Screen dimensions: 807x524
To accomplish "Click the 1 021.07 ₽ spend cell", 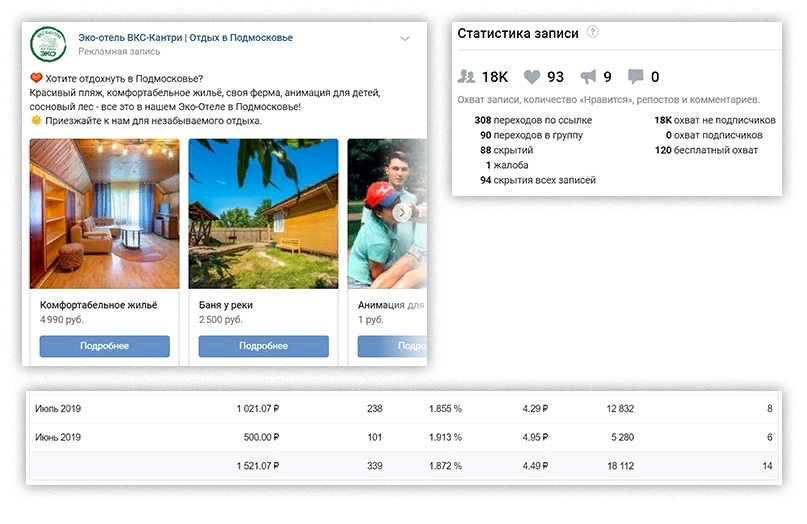I will pyautogui.click(x=258, y=409).
